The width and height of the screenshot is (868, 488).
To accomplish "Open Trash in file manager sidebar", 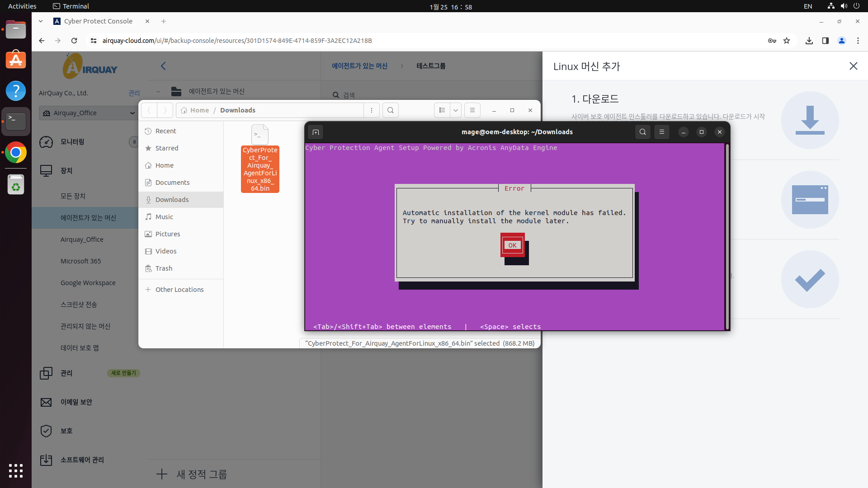I will point(164,268).
